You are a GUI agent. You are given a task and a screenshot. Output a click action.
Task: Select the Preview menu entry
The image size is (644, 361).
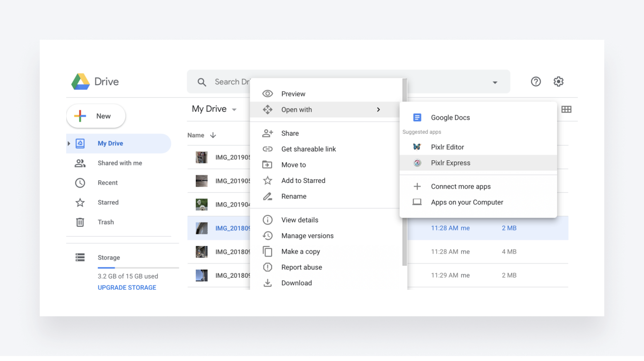click(x=293, y=94)
